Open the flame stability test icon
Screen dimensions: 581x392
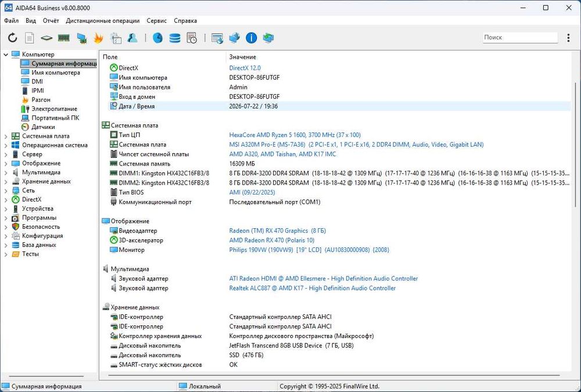(x=98, y=38)
